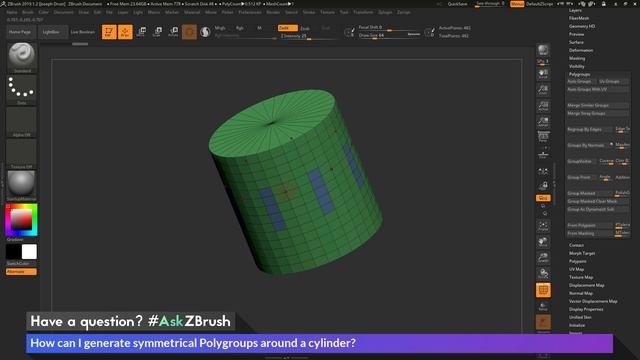Screen dimensions: 640x360
Task: Click the Group Masked Clear Mask button
Action: point(598,201)
